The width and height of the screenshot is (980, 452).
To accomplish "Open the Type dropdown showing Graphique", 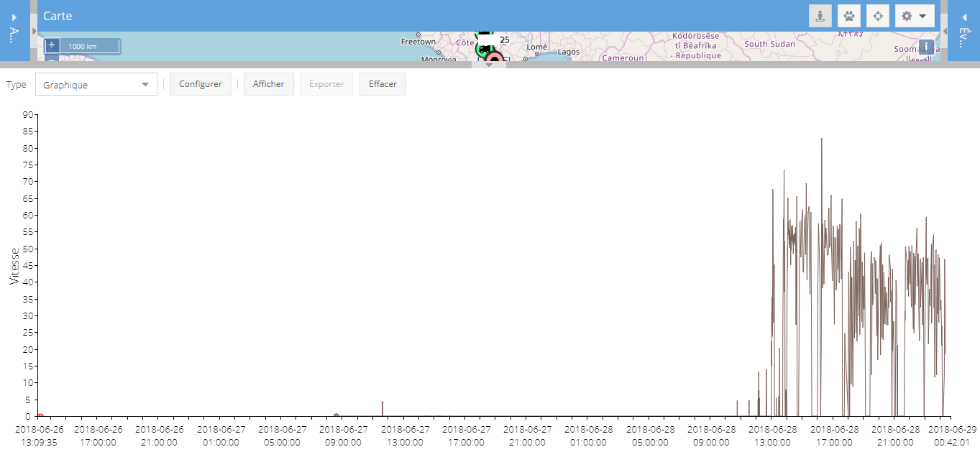I will point(96,84).
